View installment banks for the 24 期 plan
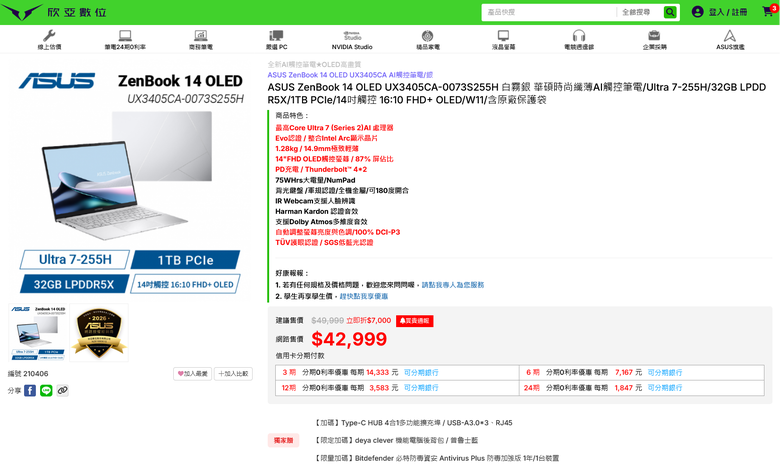This screenshot has height=472, width=780. coord(665,388)
